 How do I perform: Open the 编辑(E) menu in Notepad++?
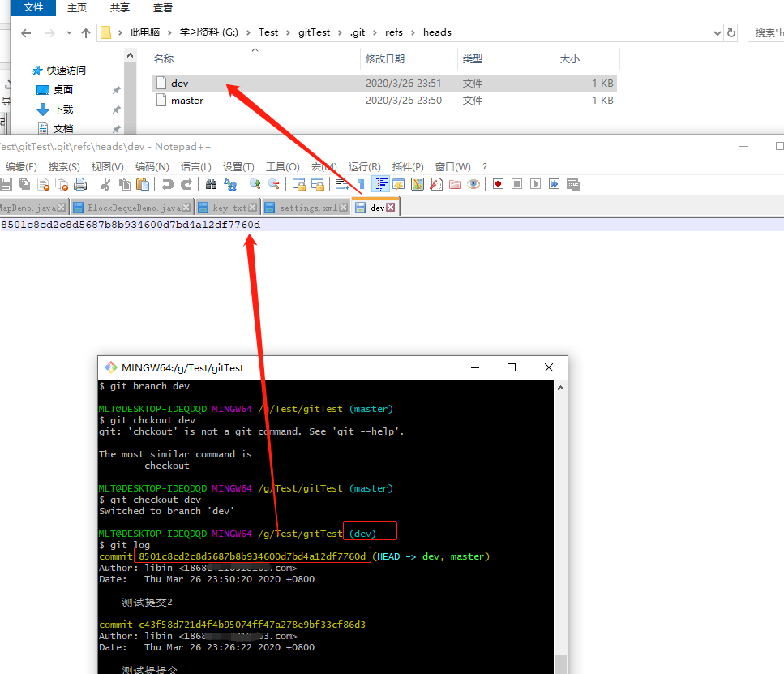click(x=20, y=166)
